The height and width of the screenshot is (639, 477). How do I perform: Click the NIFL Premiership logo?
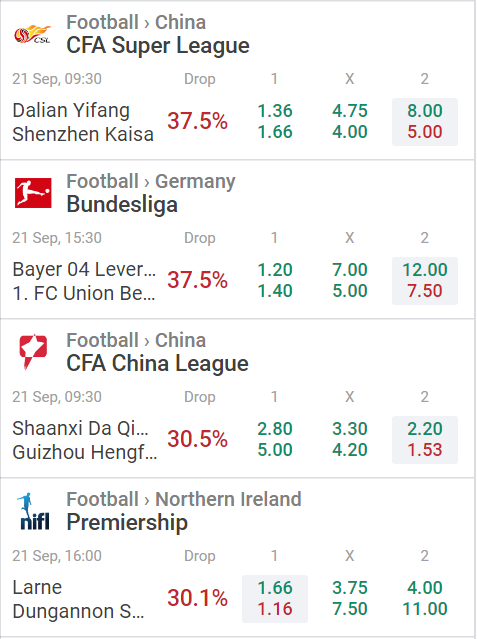point(34,511)
